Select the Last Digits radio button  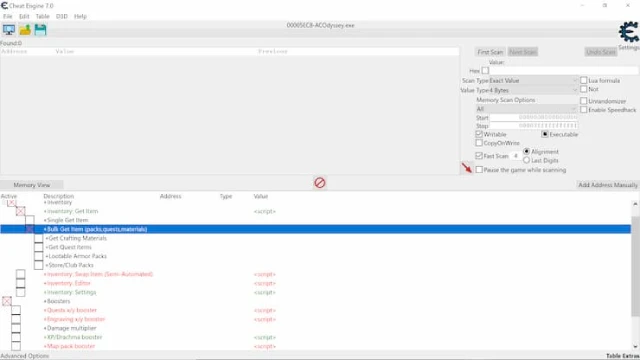click(527, 160)
